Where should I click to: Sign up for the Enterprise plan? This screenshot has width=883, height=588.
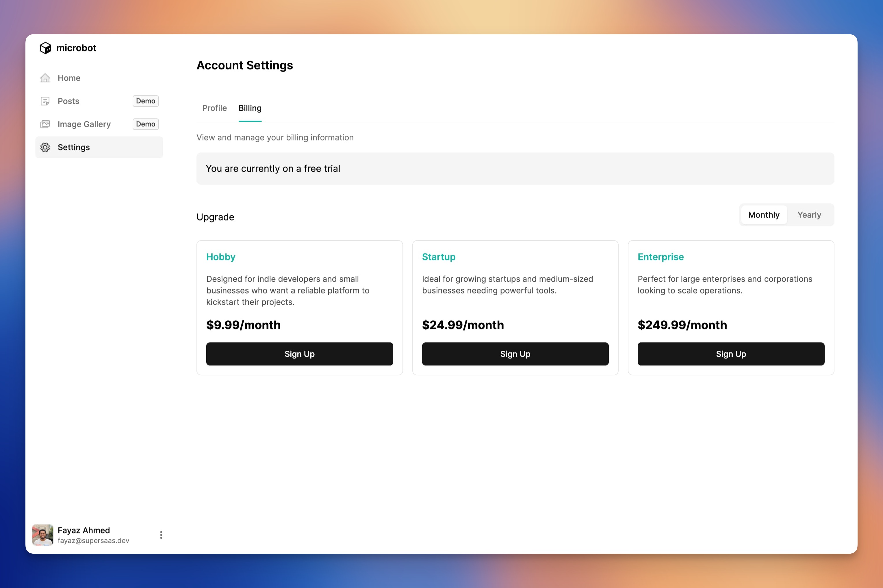tap(731, 354)
